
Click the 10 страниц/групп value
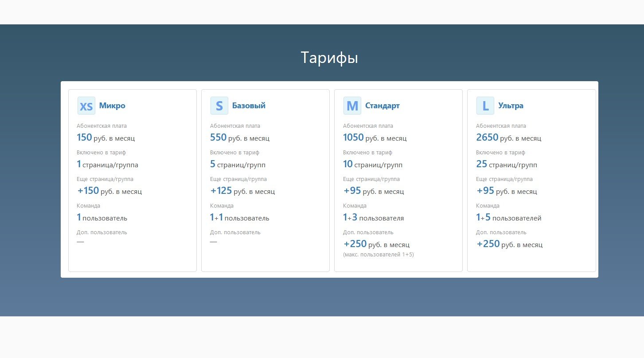pos(373,165)
